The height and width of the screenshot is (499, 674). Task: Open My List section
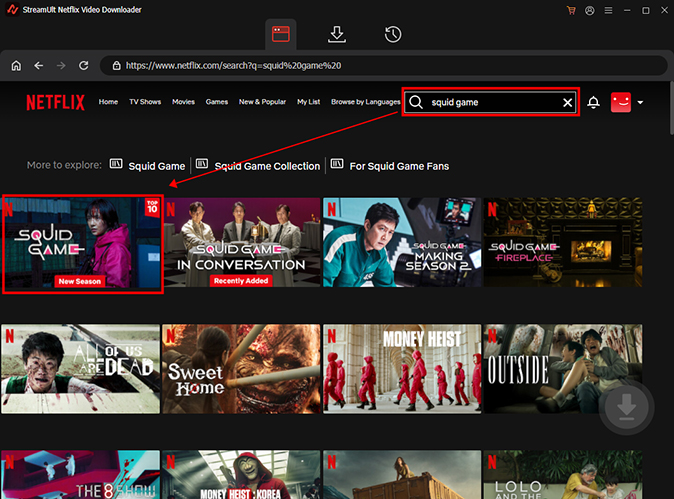[309, 102]
